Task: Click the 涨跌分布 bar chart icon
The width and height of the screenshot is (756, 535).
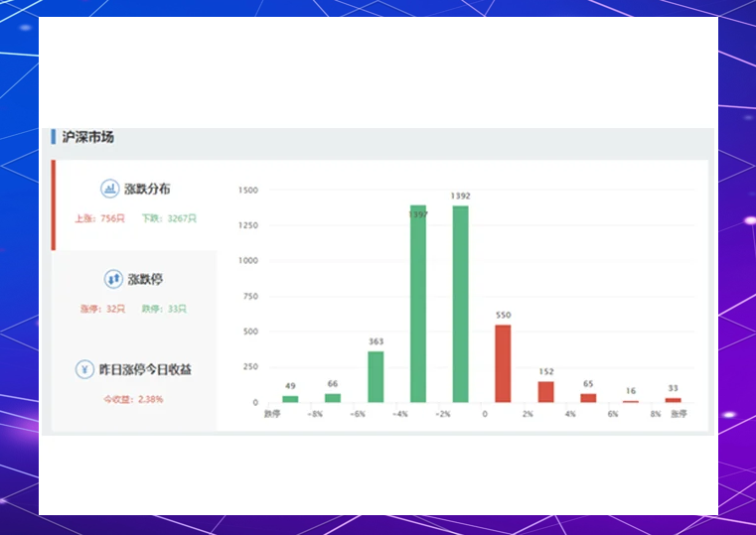Action: (109, 189)
